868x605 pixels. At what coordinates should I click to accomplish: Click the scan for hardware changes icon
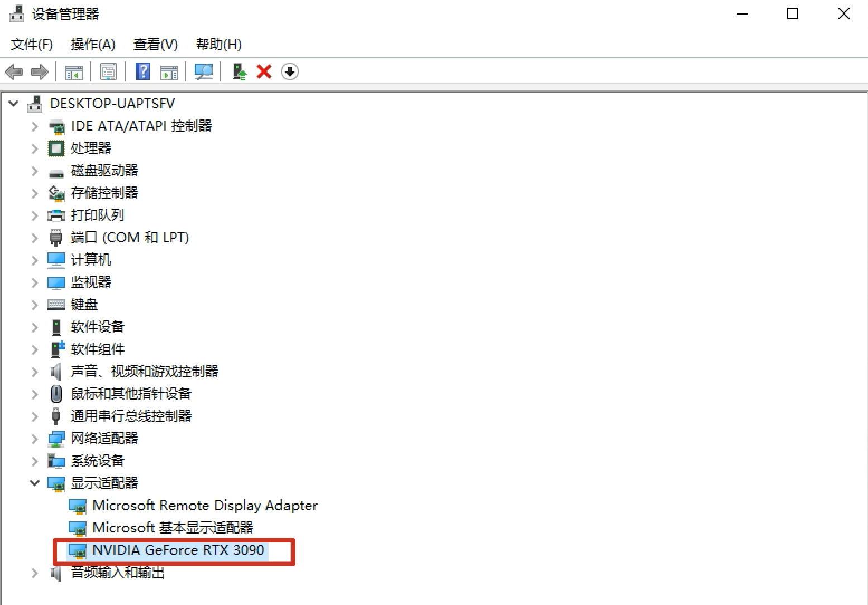coord(203,72)
